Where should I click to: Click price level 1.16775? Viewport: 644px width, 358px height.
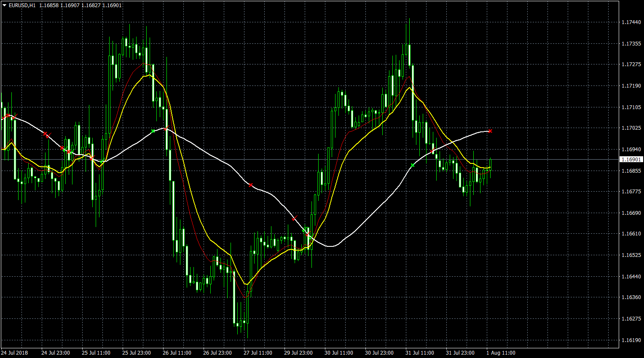pyautogui.click(x=631, y=192)
